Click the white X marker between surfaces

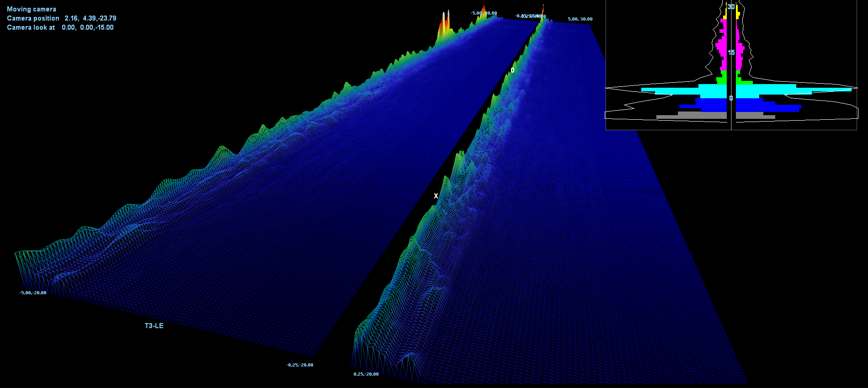[436, 196]
